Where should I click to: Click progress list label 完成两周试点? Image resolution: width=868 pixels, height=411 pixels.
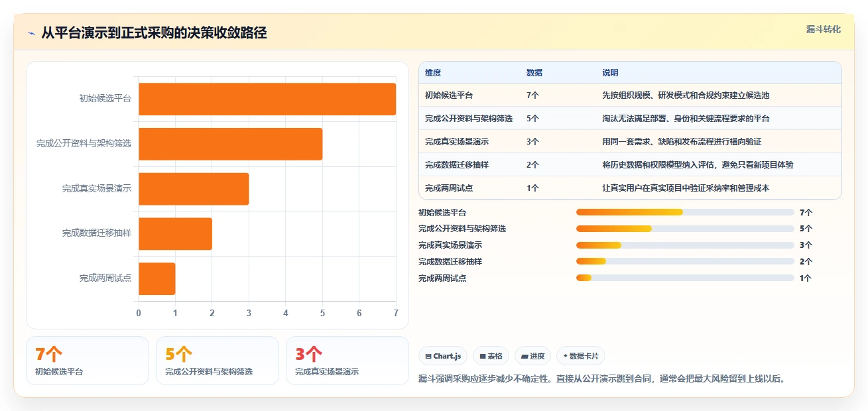click(442, 278)
